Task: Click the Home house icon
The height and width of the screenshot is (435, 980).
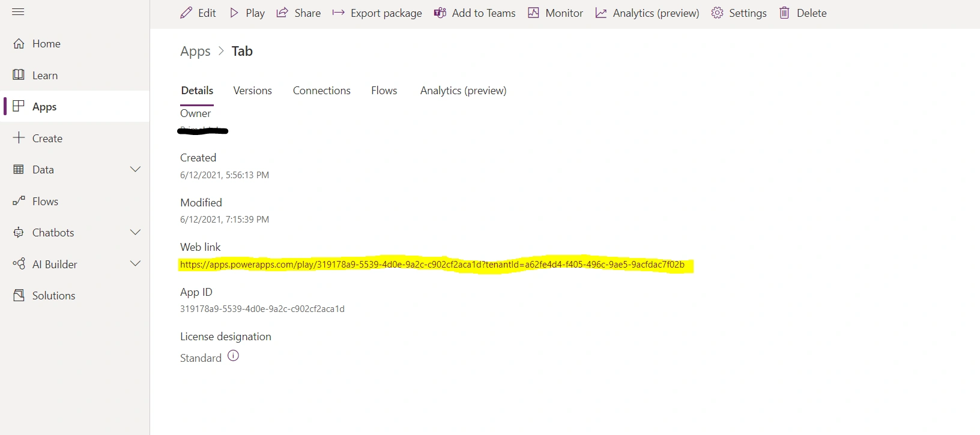Action: tap(19, 44)
